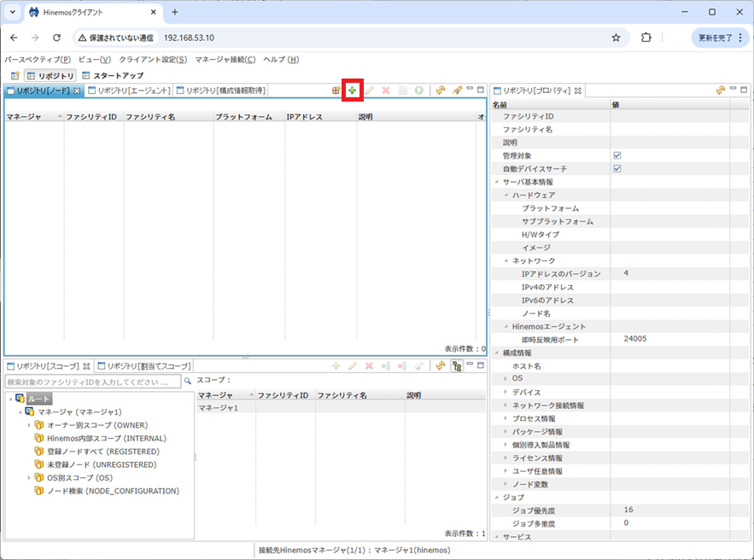This screenshot has width=754, height=560.
Task: Switch to リポジトリ[構成情報取得] tab
Action: click(x=220, y=90)
